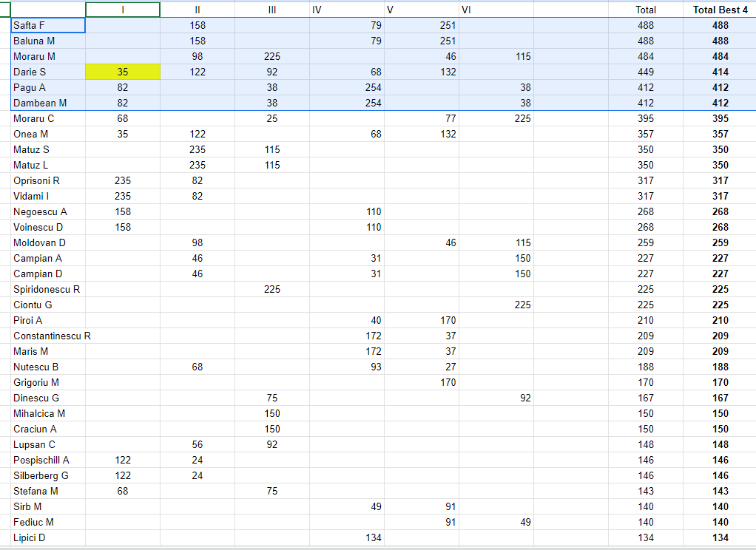Select the column V header

[x=421, y=10]
